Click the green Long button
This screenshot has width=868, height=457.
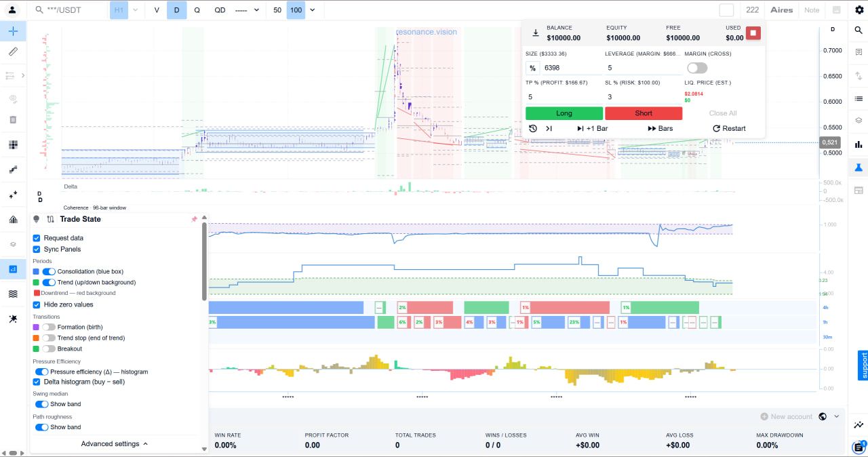click(x=564, y=113)
